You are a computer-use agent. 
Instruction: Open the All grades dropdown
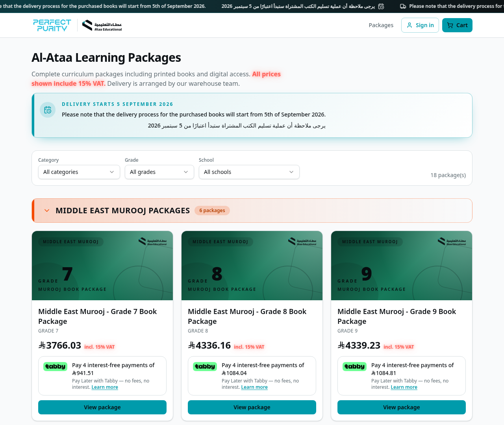(159, 172)
